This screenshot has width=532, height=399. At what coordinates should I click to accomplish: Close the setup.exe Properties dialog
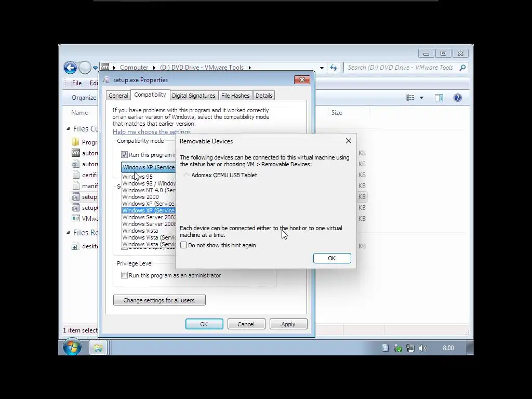pyautogui.click(x=302, y=79)
